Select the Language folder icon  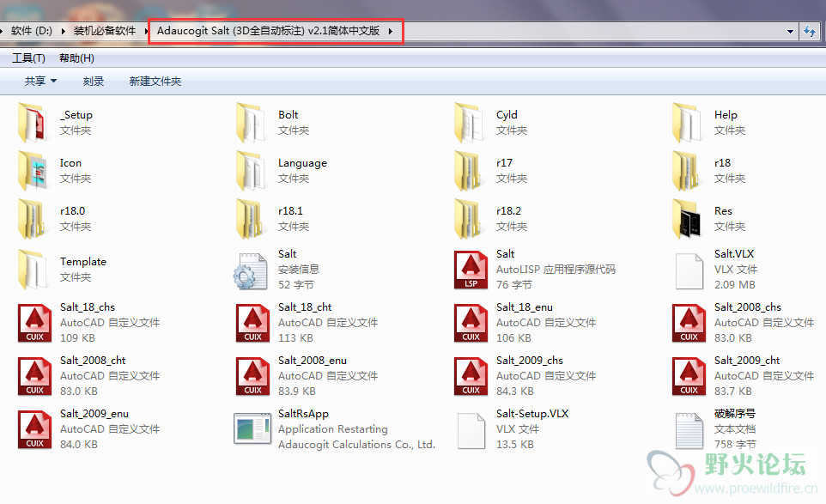[252, 171]
